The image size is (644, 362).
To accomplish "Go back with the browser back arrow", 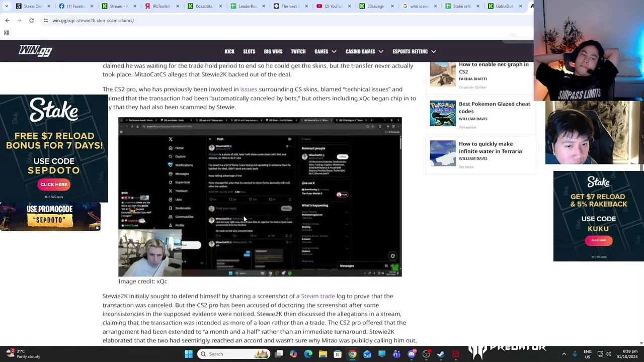I will click(x=7, y=21).
